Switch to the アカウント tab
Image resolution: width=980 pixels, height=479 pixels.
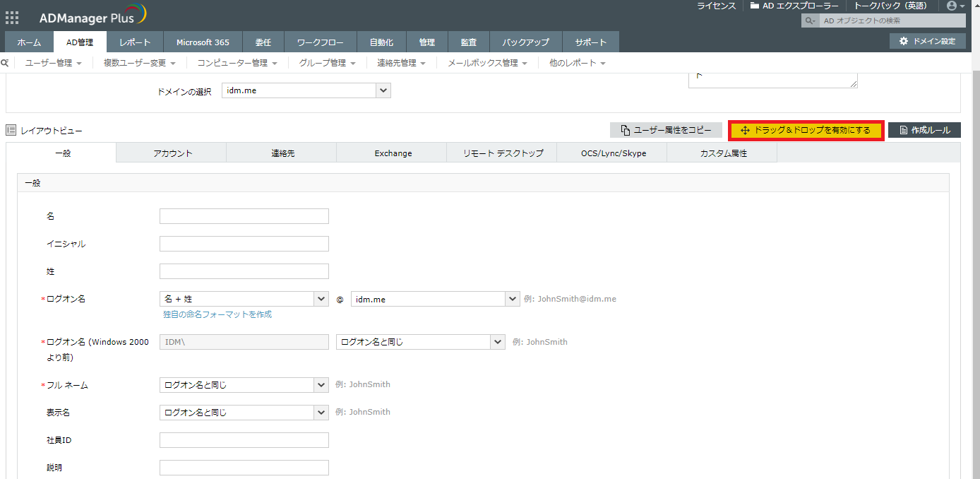(172, 153)
